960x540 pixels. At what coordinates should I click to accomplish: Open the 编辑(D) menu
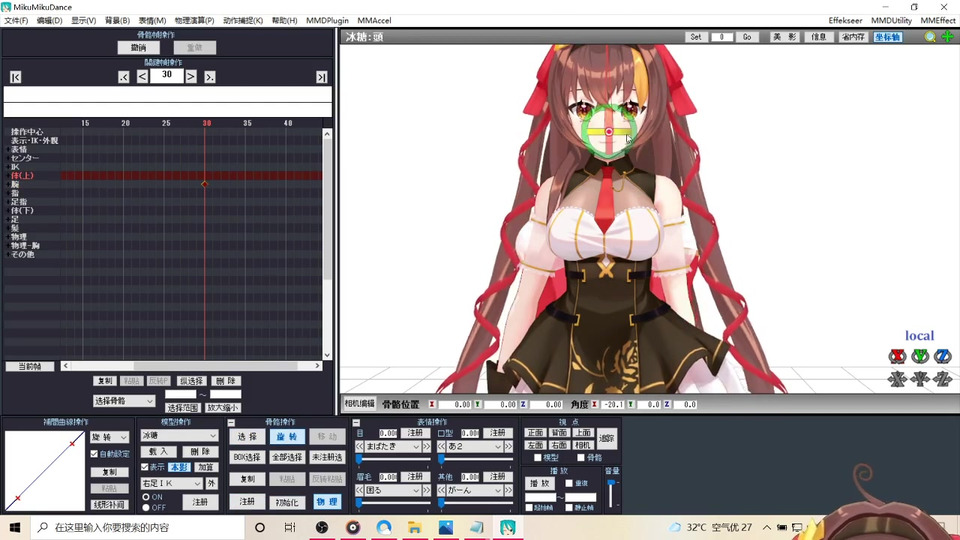[x=49, y=20]
